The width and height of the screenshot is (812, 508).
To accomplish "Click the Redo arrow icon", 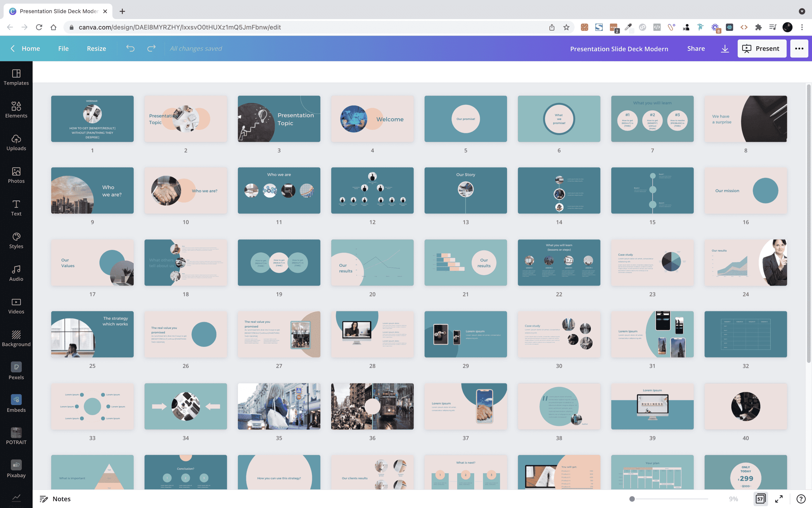I will click(151, 48).
